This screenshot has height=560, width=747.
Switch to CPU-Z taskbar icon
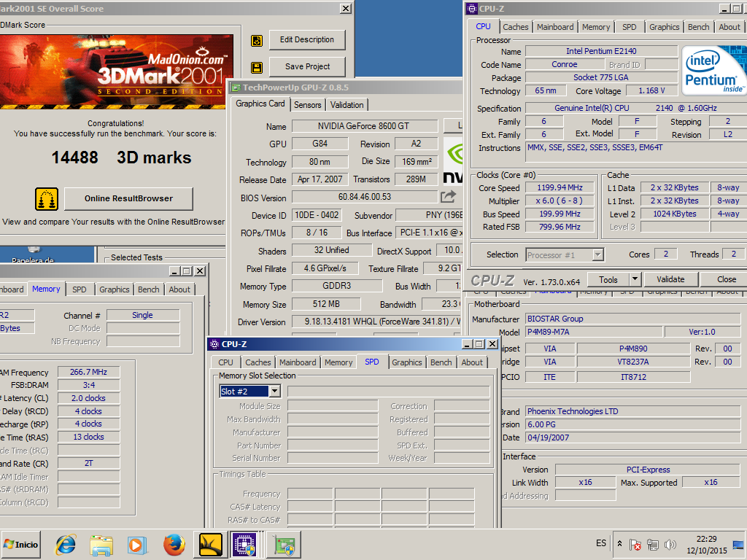point(244,545)
